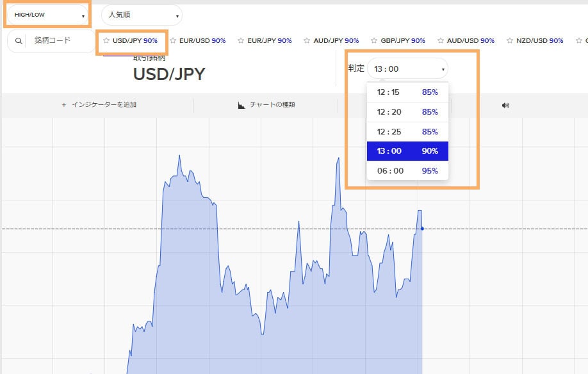Screen dimensions: 588x374
Task: Favorite AUD/JPY with its star icon
Action: point(307,40)
